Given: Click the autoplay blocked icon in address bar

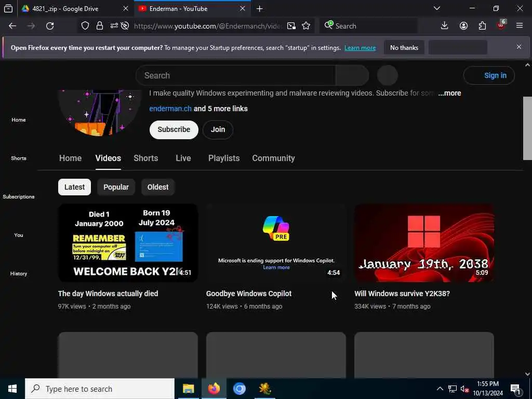Looking at the screenshot, I should point(125,26).
